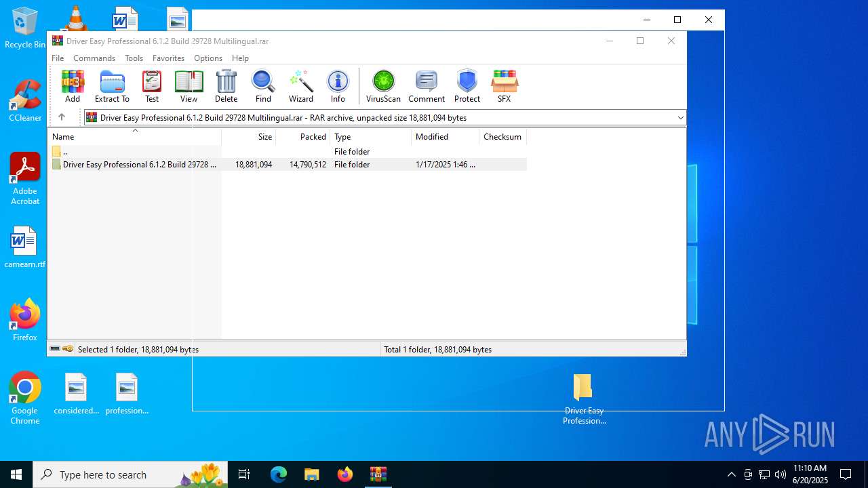Click the key icon in status bar

68,349
